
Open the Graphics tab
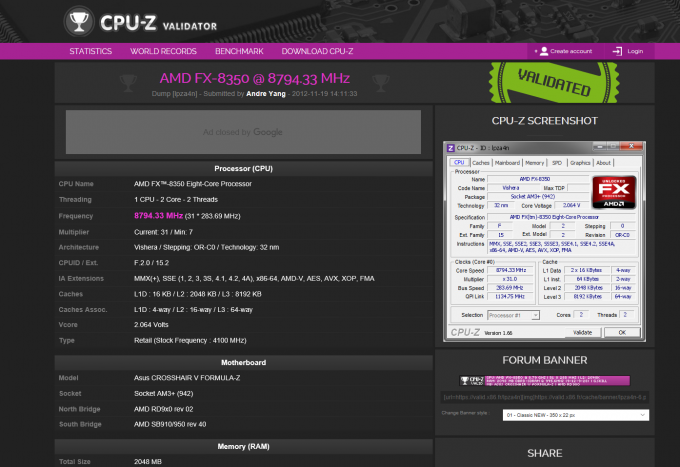580,163
